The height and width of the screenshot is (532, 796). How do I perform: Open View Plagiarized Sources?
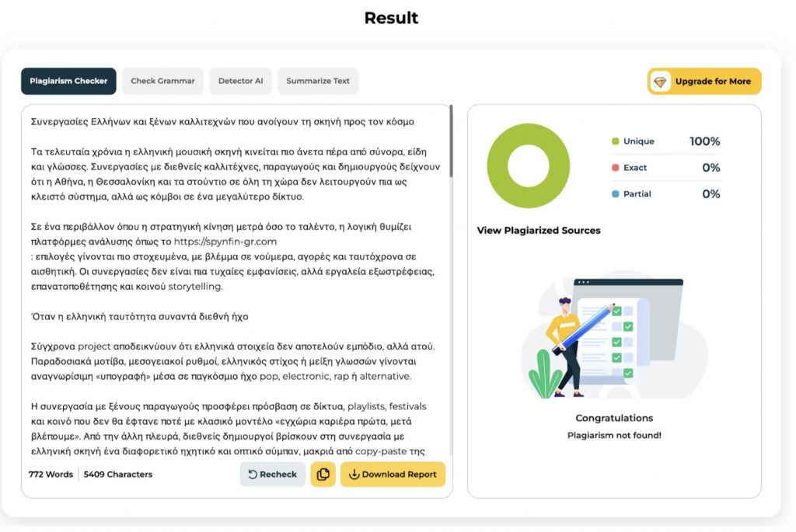pos(538,231)
